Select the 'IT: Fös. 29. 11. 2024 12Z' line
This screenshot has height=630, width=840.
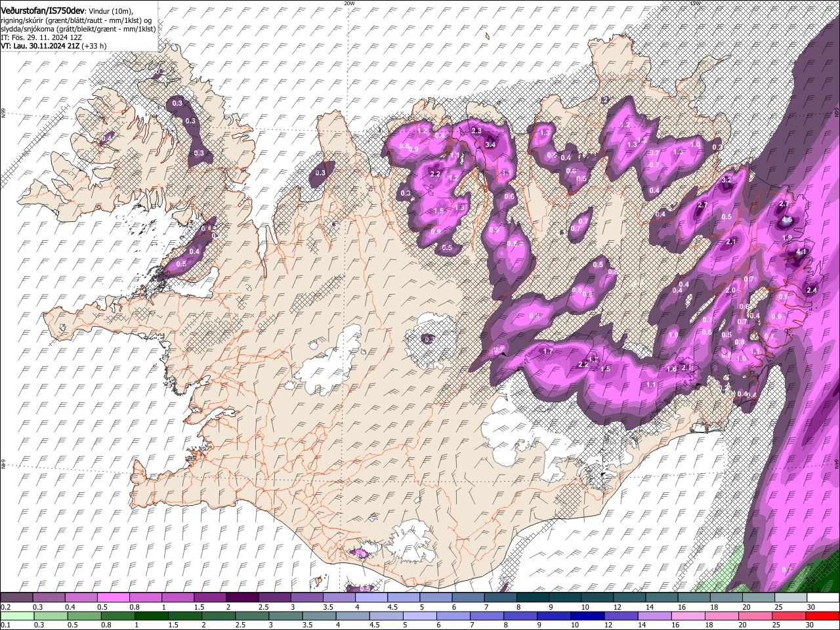click(x=41, y=37)
